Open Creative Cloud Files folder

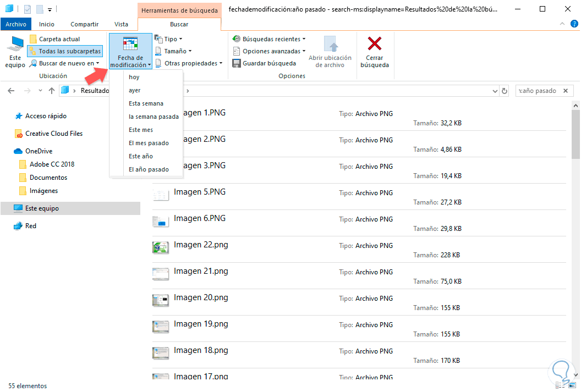48,134
